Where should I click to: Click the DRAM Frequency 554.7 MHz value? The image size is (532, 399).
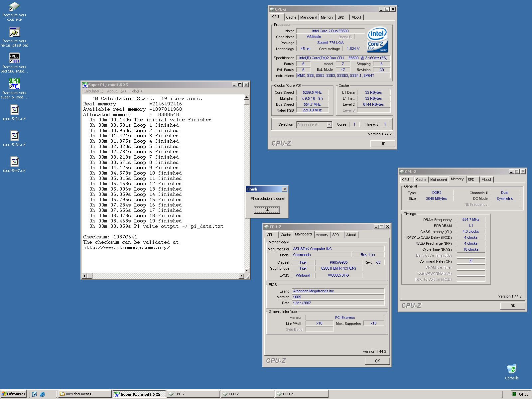click(471, 219)
